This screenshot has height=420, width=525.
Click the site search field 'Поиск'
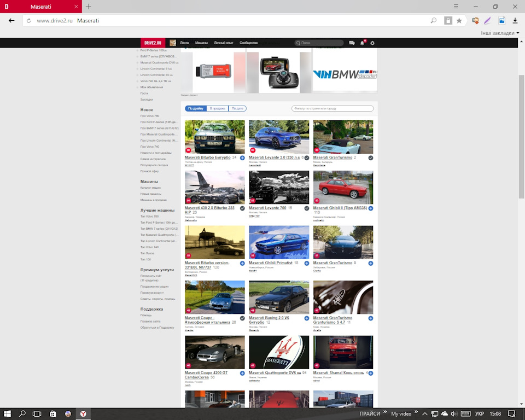pos(319,43)
